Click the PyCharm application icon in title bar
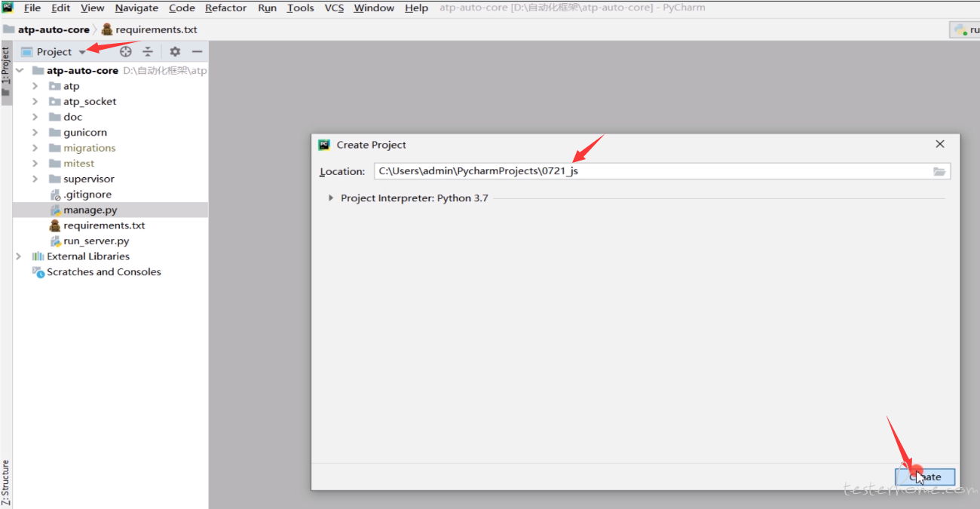The image size is (980, 509). point(8,8)
